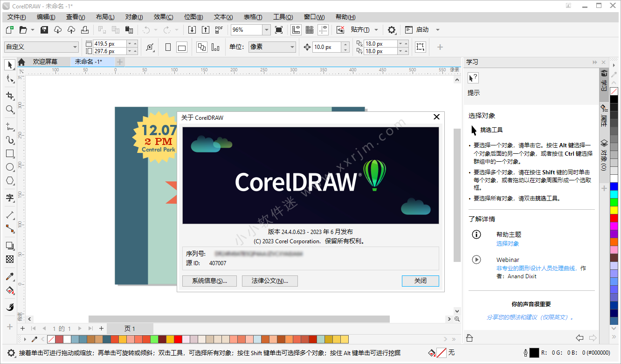Toggle the snap off button
The image size is (621, 364).
pyautogui.click(x=340, y=30)
